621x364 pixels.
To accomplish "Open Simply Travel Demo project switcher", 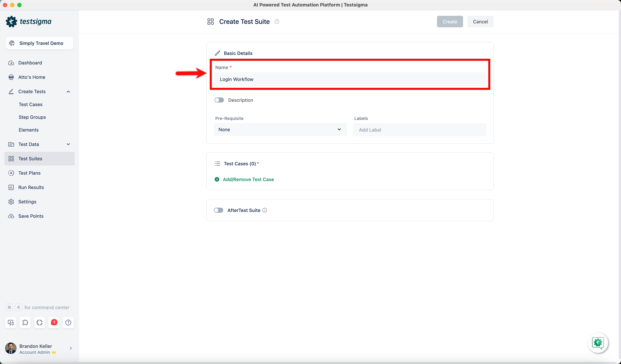I will (39, 43).
